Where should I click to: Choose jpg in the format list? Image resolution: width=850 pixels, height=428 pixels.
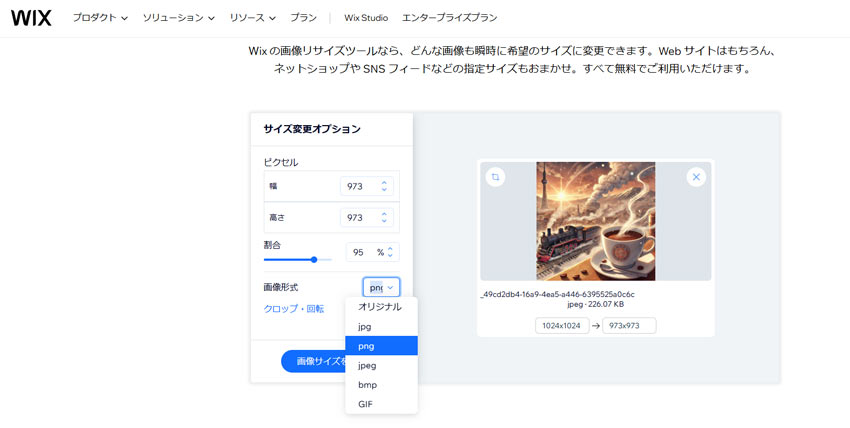coord(381,326)
